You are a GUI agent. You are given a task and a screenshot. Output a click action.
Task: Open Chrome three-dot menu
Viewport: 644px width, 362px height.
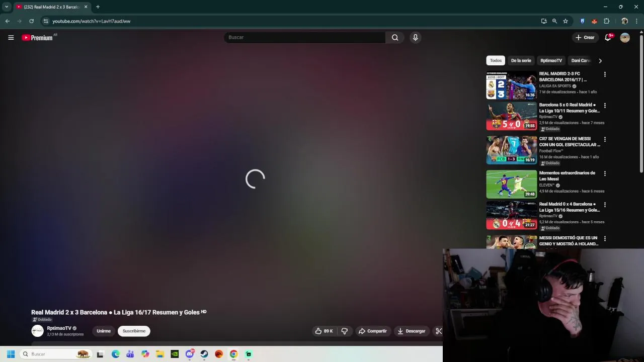click(637, 21)
